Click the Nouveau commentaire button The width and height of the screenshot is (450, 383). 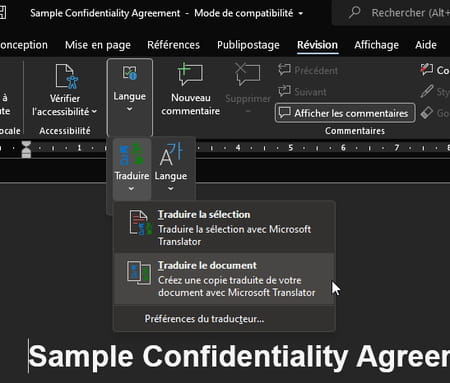(x=190, y=90)
